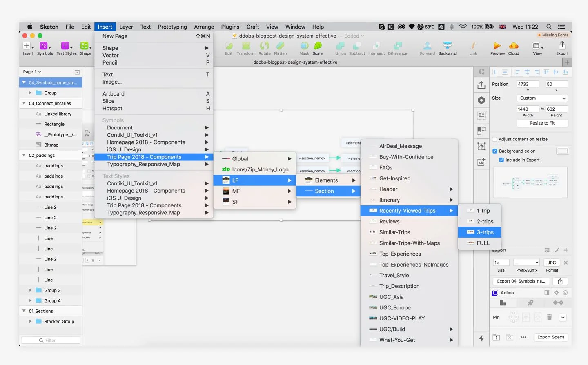588x365 pixels.
Task: Click the Resize to Fit button
Action: point(542,123)
